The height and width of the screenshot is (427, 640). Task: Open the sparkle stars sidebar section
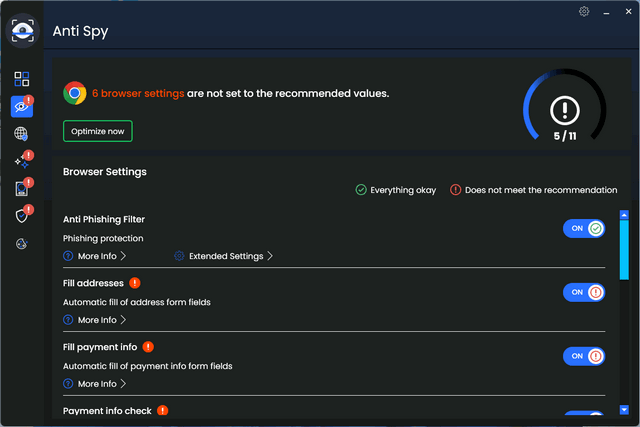coord(22,161)
